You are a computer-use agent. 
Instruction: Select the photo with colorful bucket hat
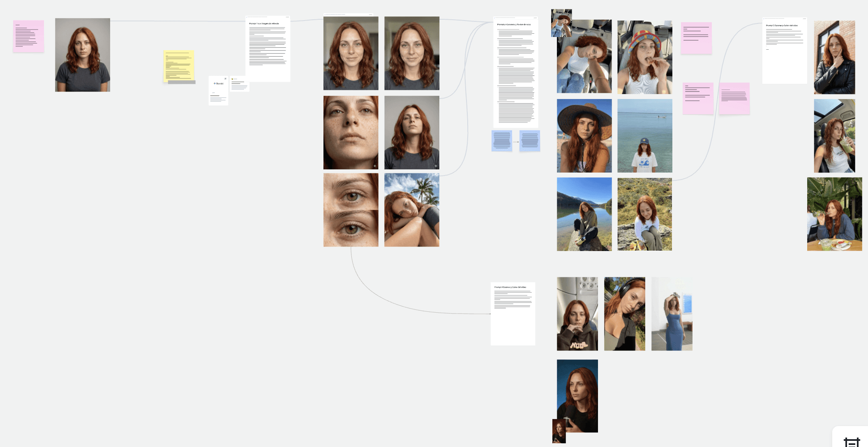(644, 57)
